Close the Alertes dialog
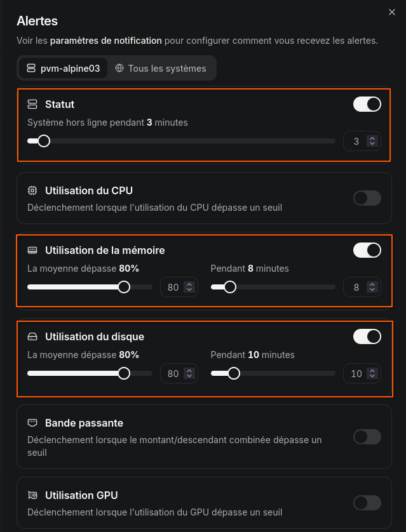Image resolution: width=406 pixels, height=532 pixels. click(x=391, y=12)
